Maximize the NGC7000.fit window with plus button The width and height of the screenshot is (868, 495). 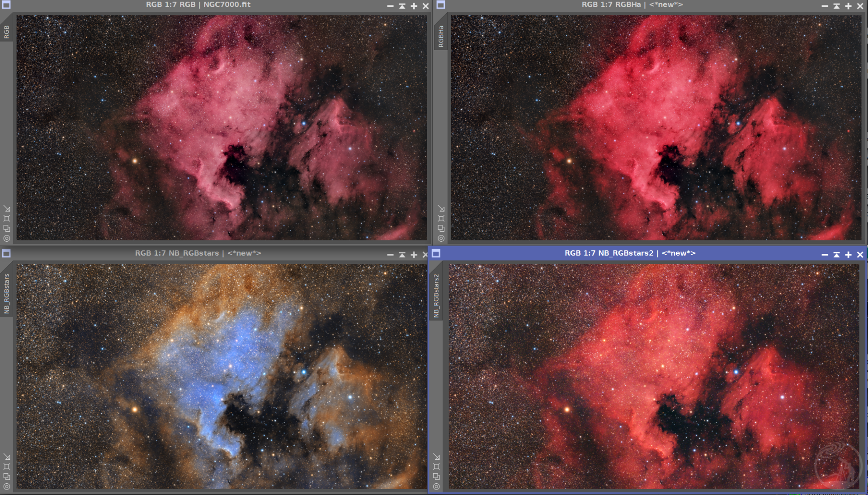click(x=414, y=6)
